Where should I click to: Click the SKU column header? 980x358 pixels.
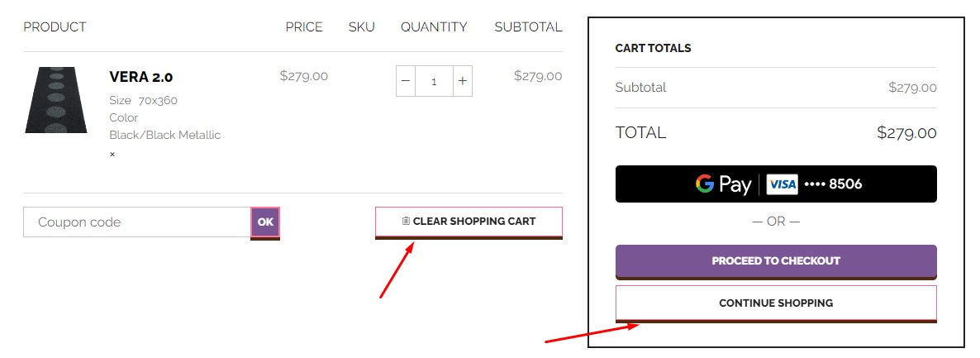[362, 27]
